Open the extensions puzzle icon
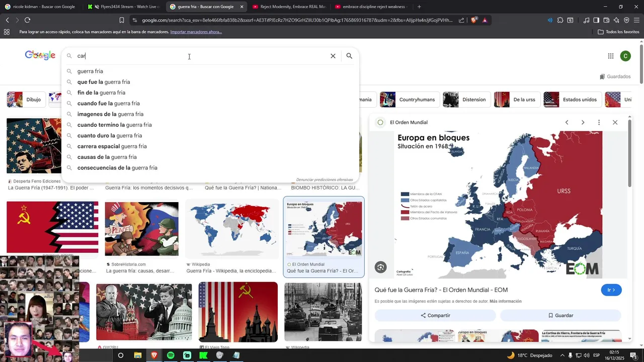644x362 pixels. 560,20
